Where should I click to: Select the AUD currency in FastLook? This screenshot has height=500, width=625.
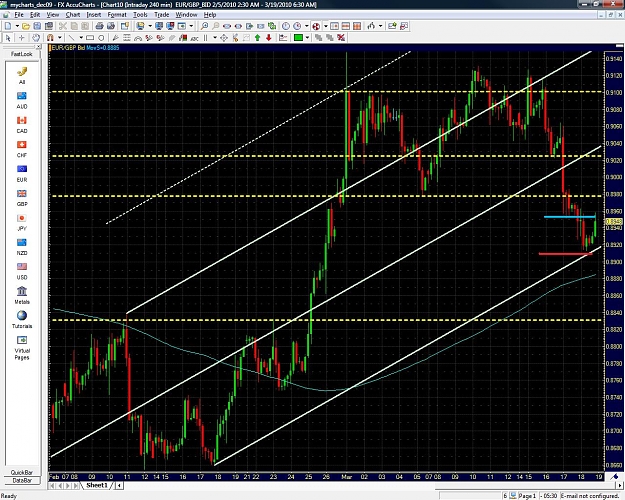[x=22, y=100]
